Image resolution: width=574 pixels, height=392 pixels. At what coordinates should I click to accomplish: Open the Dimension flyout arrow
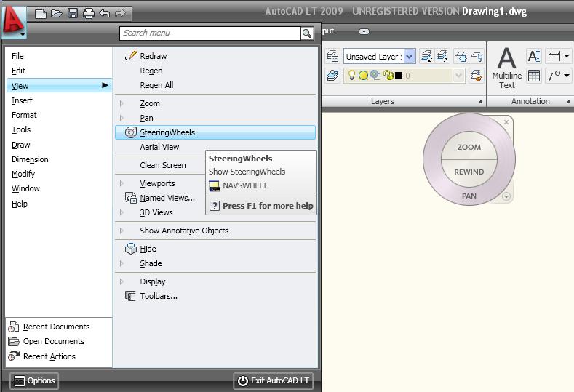pyautogui.click(x=566, y=56)
